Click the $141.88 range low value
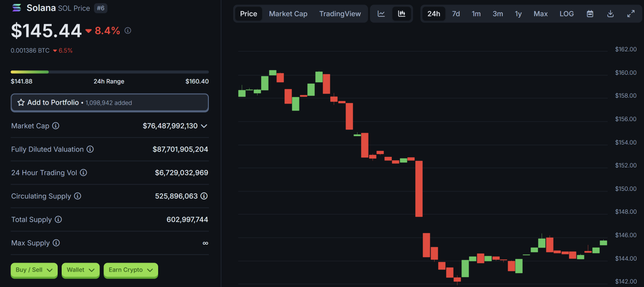This screenshot has height=287, width=644. point(21,81)
